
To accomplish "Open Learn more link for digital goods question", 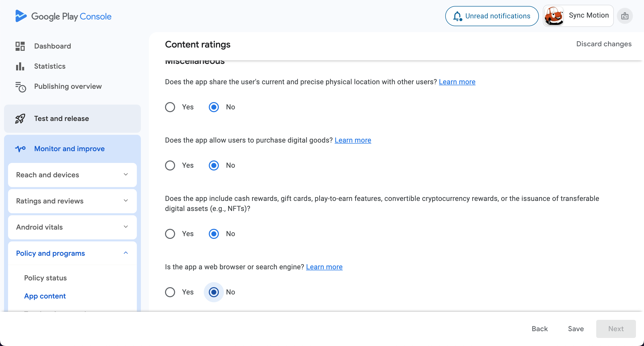I will pyautogui.click(x=353, y=140).
